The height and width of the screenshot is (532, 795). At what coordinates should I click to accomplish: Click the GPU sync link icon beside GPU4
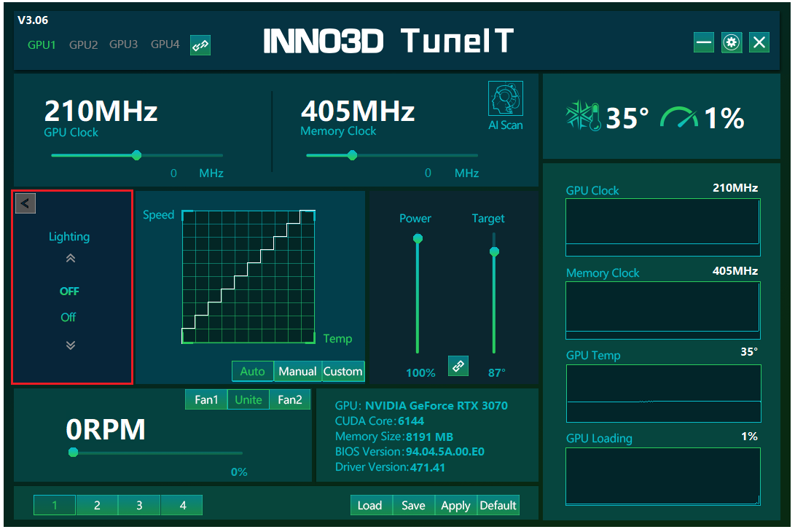click(200, 45)
